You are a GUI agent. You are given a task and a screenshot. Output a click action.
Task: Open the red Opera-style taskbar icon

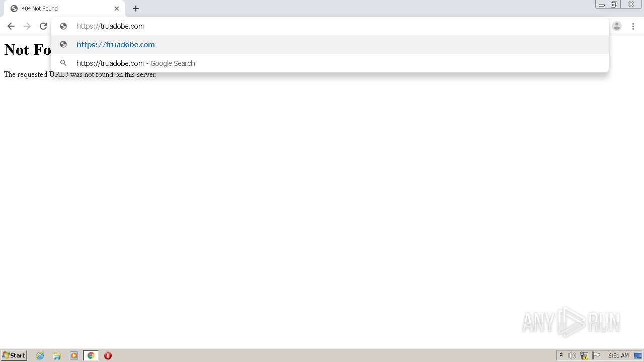tap(108, 355)
